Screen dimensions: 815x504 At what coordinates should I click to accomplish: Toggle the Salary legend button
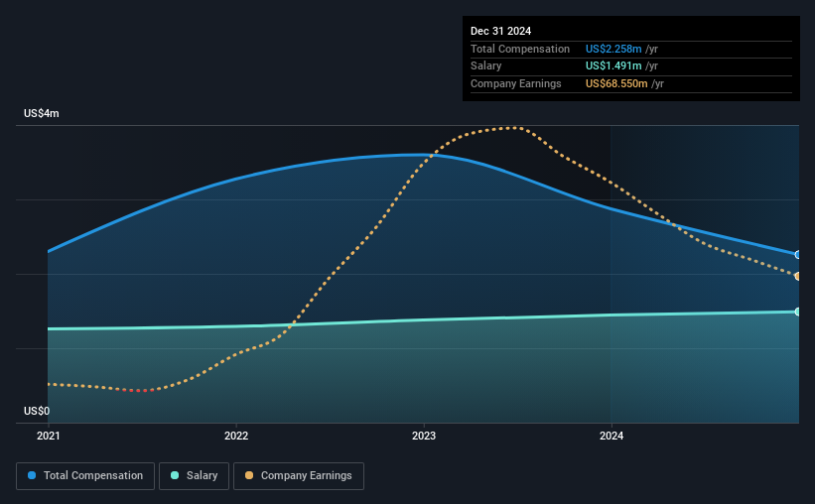point(194,476)
